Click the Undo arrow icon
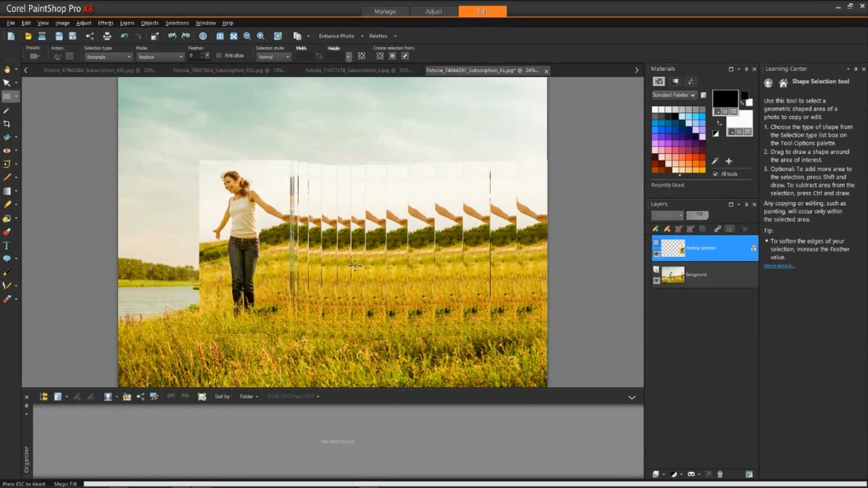 click(x=124, y=36)
